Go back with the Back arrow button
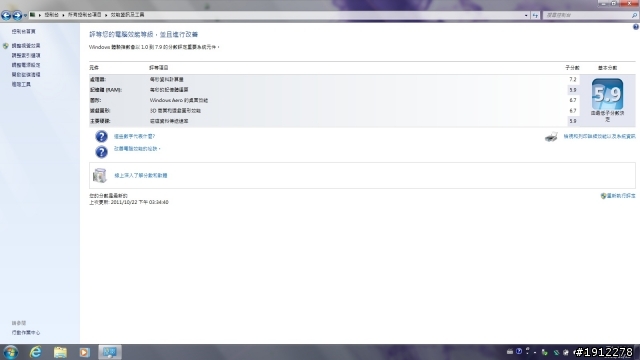 click(x=6, y=16)
